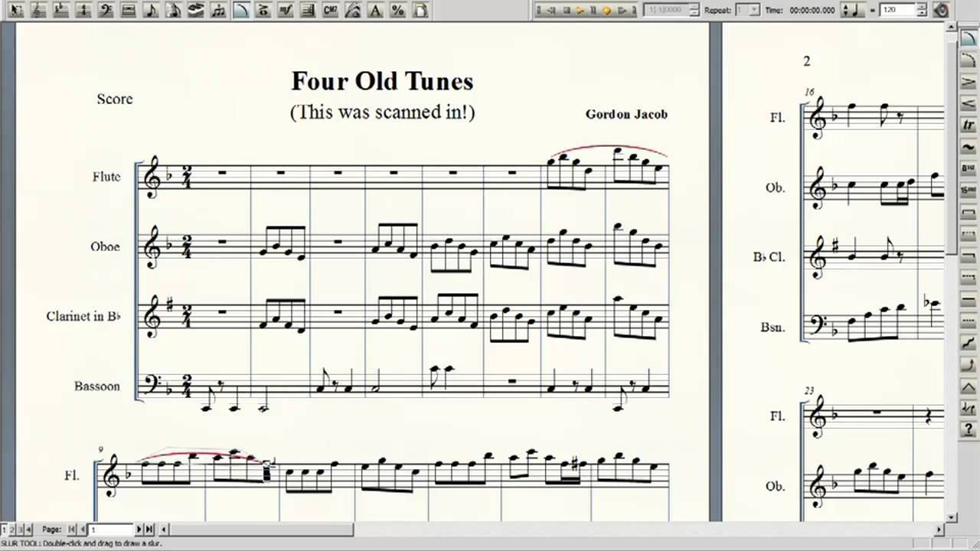Select the Tuplet tool
The image size is (980, 551).
218,10
